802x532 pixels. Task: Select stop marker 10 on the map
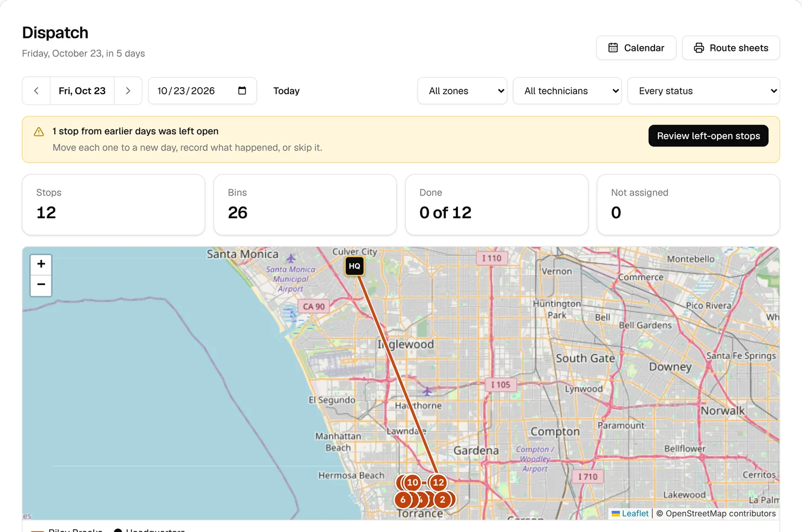(412, 482)
